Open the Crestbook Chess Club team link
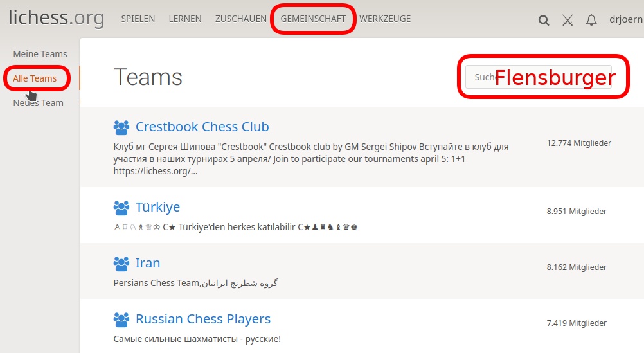Image resolution: width=644 pixels, height=353 pixels. coord(202,127)
